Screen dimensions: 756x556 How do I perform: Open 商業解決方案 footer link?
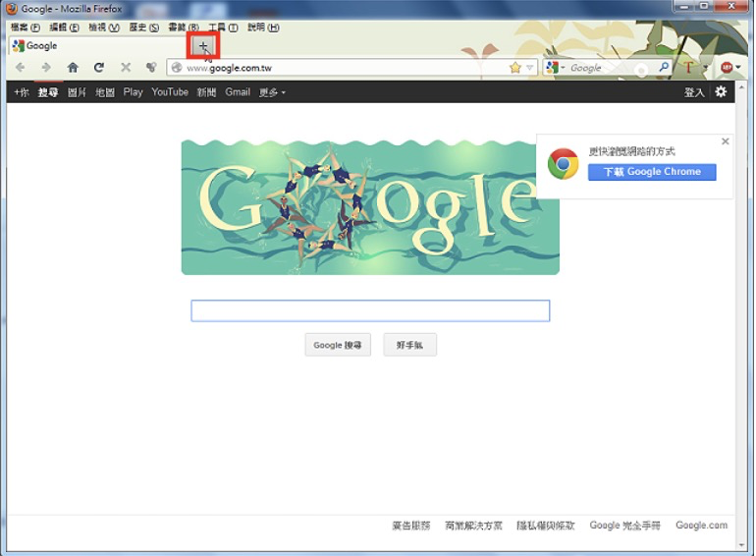(x=473, y=526)
